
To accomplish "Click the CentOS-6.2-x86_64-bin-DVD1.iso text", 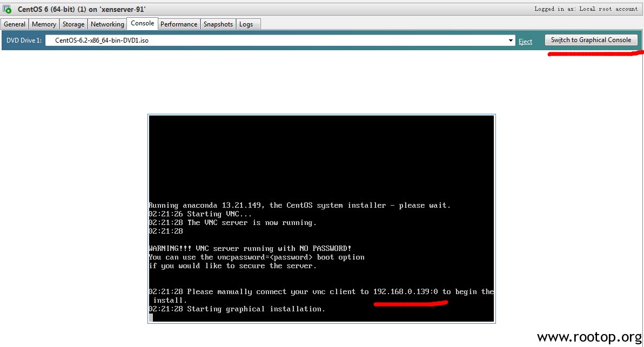I will [102, 40].
